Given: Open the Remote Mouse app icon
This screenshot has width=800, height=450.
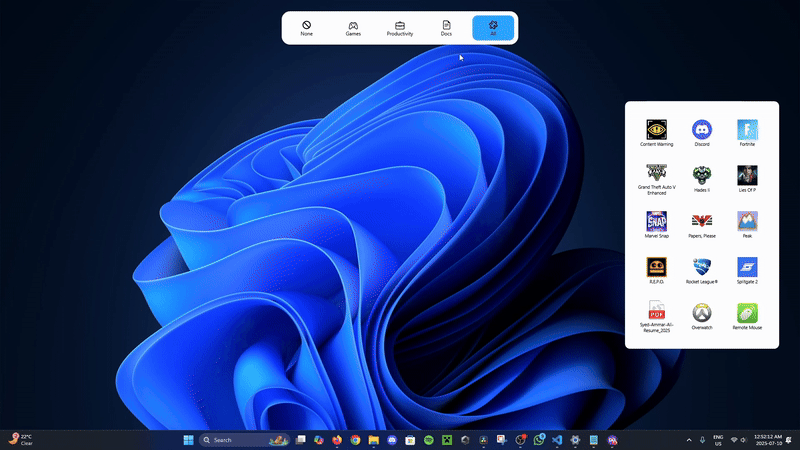Looking at the screenshot, I should 747,314.
